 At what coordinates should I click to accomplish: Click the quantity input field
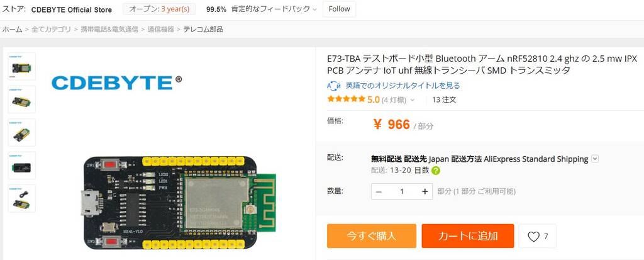402,191
